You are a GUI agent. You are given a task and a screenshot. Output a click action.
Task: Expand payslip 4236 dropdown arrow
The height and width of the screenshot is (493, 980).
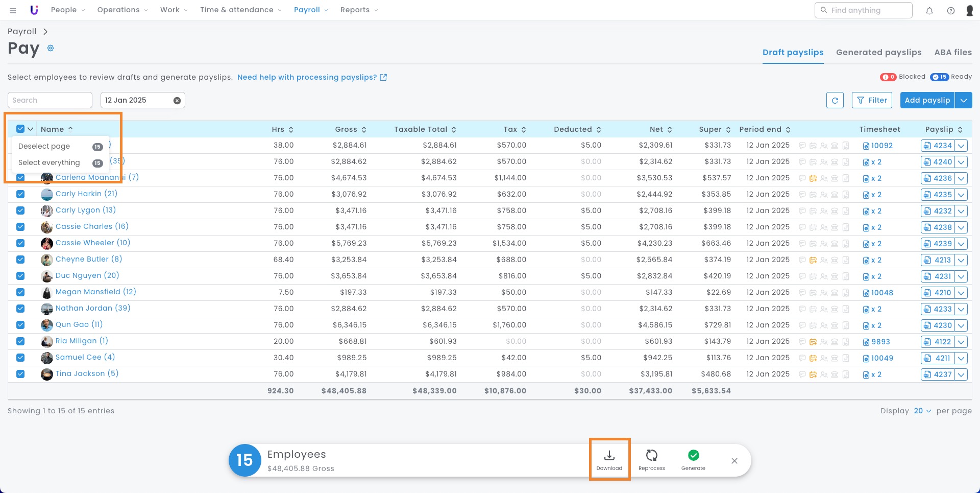coord(962,178)
